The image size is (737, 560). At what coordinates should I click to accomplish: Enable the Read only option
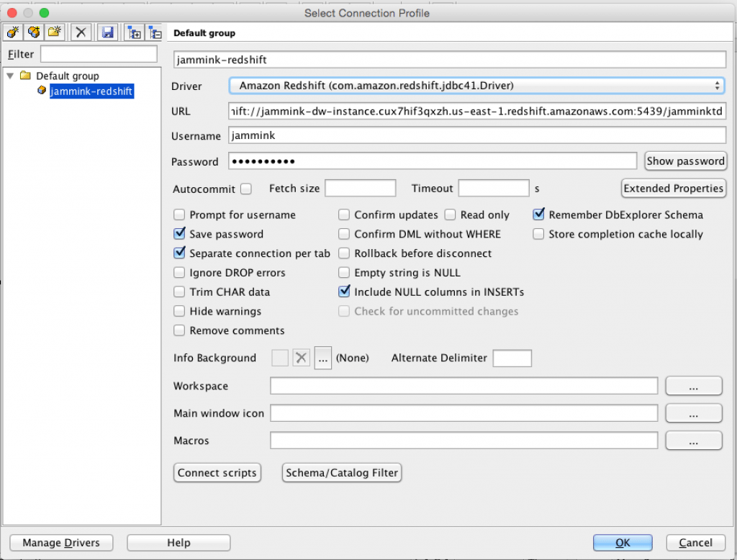[451, 215]
